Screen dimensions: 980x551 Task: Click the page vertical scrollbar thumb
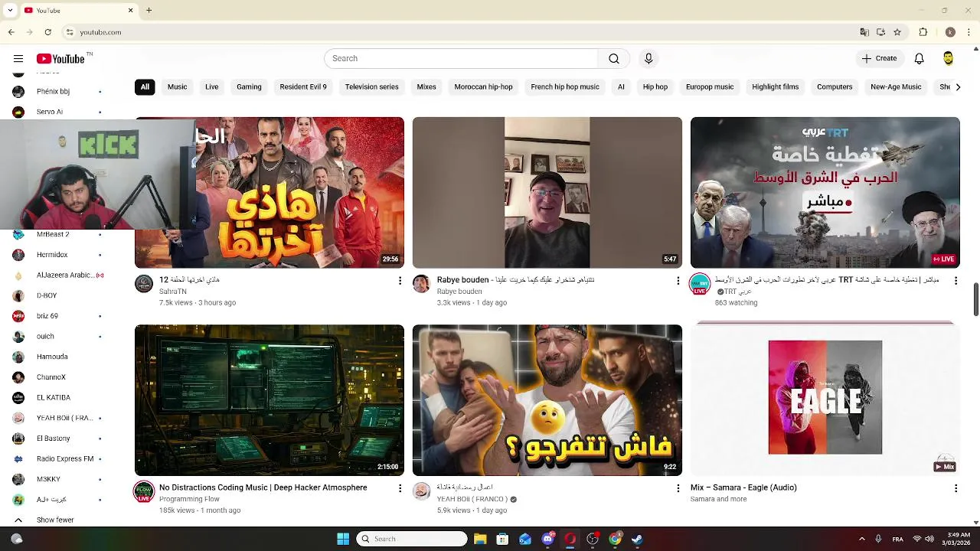(x=976, y=298)
